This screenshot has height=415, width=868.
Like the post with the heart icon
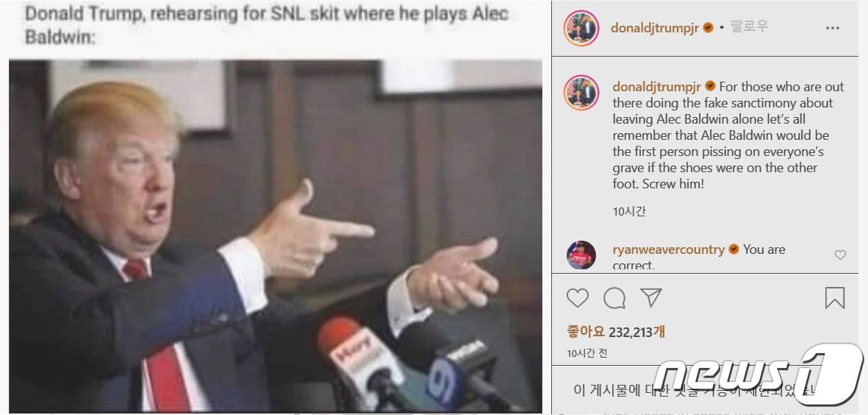pyautogui.click(x=578, y=298)
